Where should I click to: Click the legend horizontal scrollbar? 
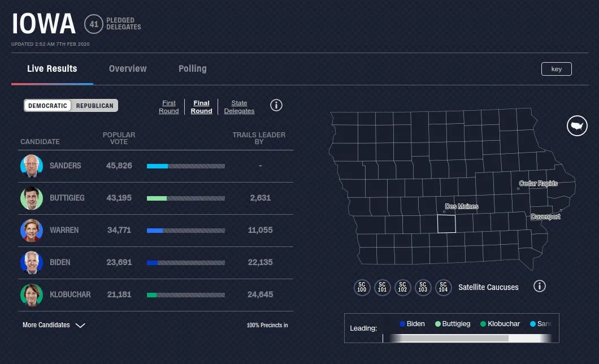click(x=471, y=339)
